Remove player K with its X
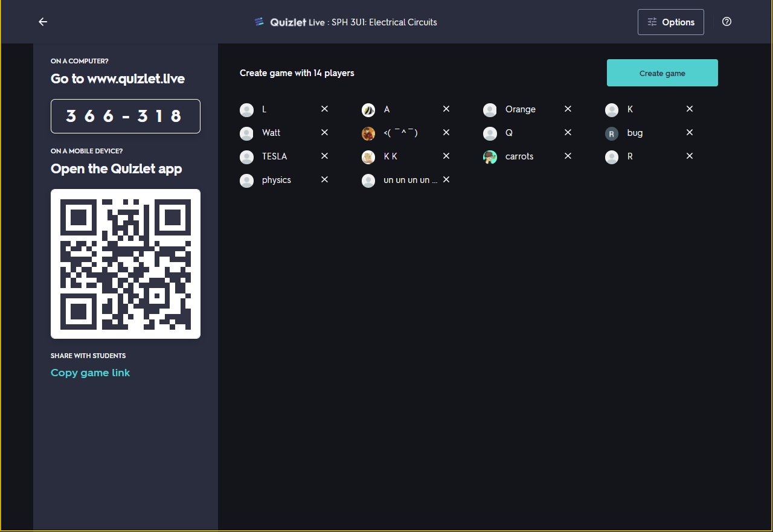773x532 pixels. tap(690, 109)
